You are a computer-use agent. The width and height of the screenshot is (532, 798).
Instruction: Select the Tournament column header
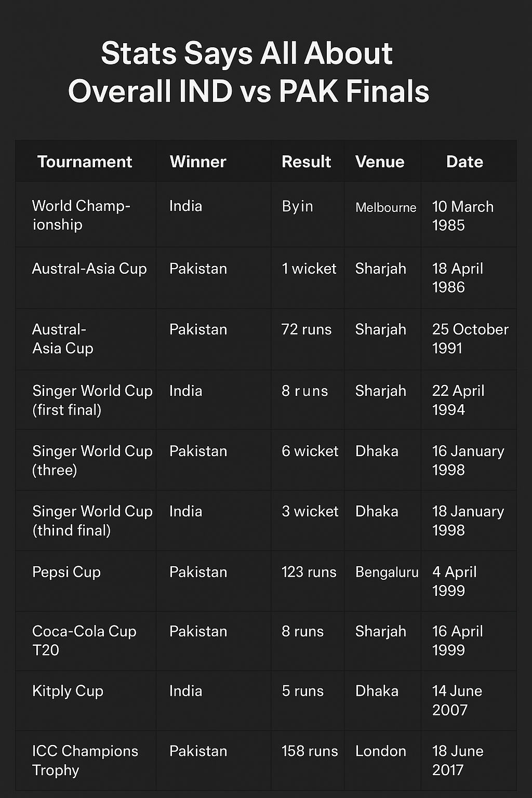85,162
